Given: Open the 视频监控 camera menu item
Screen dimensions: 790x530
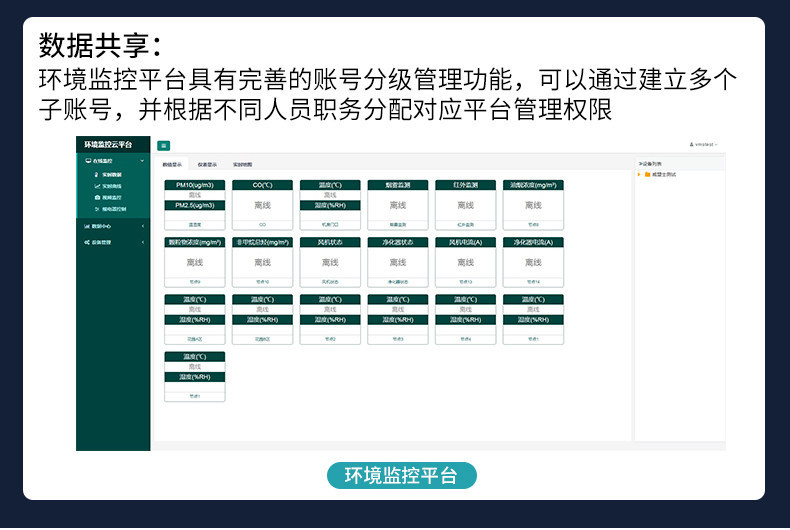Looking at the screenshot, I should click(x=108, y=197).
